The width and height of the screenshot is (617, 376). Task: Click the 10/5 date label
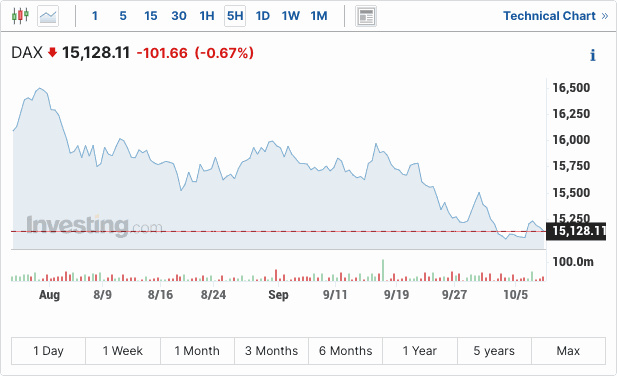point(515,295)
